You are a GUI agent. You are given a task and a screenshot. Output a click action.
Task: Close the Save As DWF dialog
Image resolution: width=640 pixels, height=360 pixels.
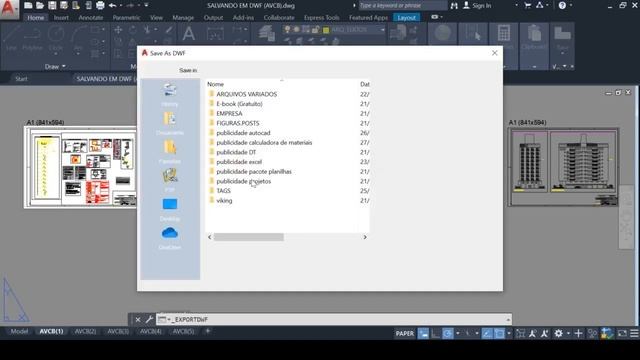pos(494,53)
